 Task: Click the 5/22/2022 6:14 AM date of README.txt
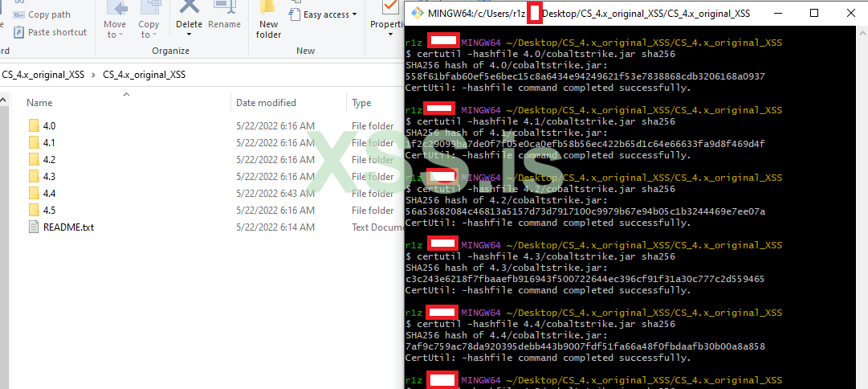pos(275,227)
